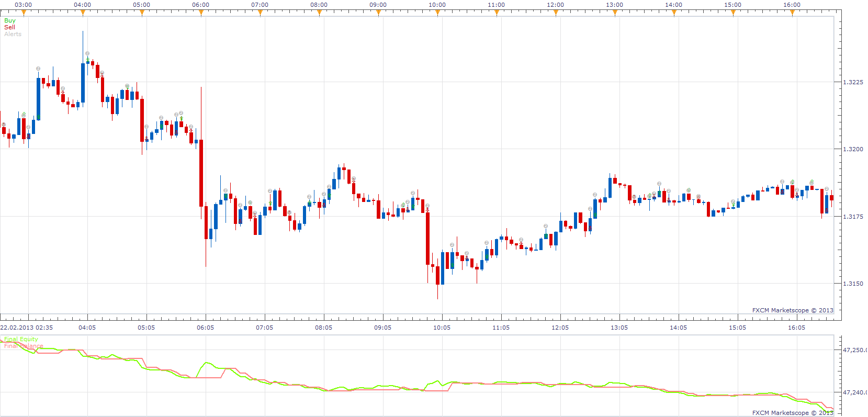
Task: Pick the orange triangle marker at 12:00
Action: tap(556, 13)
